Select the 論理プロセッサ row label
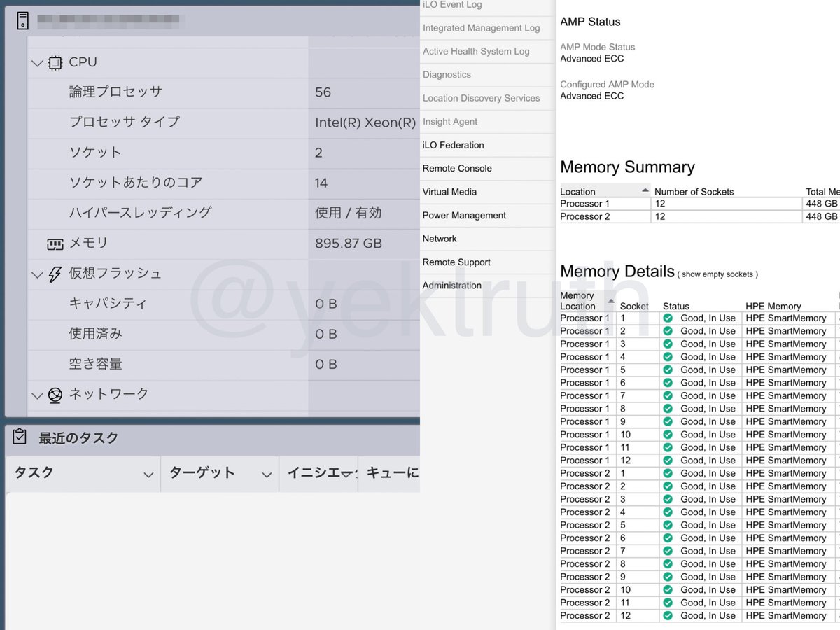Viewport: 840px width, 630px height. 115,92
